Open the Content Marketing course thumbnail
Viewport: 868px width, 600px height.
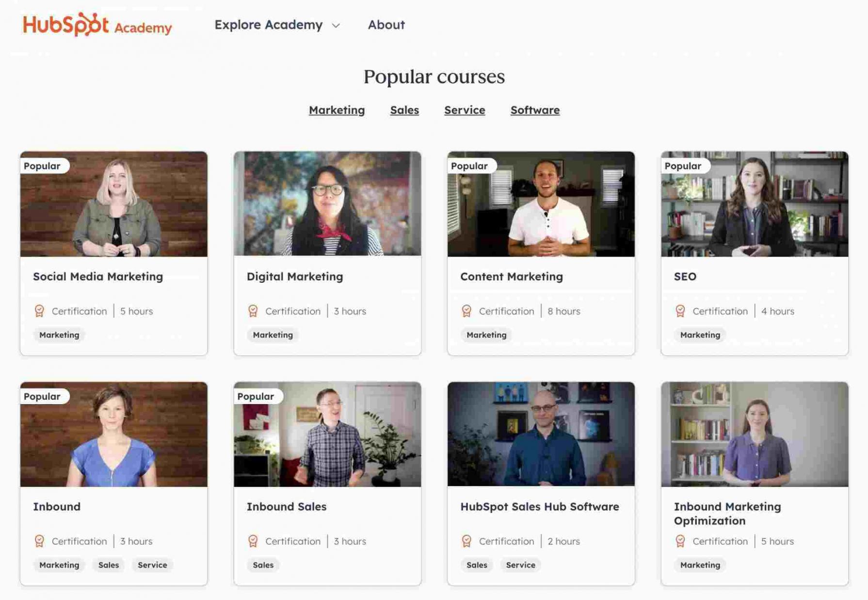(541, 204)
